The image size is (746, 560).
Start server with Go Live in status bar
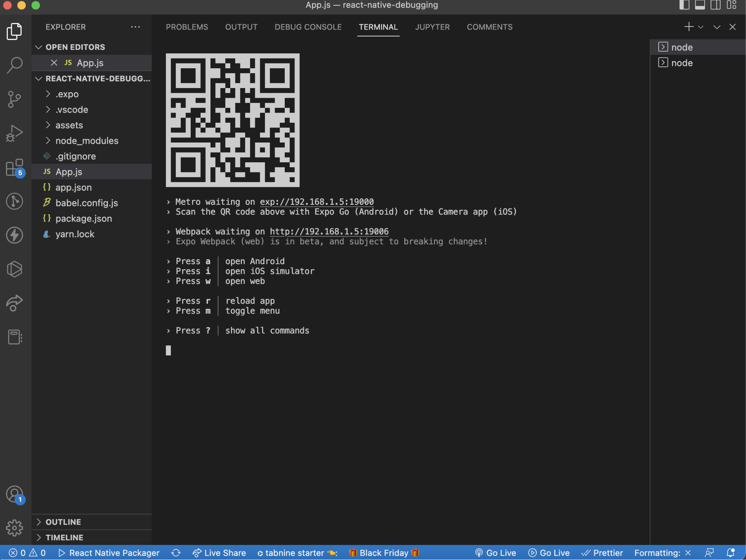(496, 553)
